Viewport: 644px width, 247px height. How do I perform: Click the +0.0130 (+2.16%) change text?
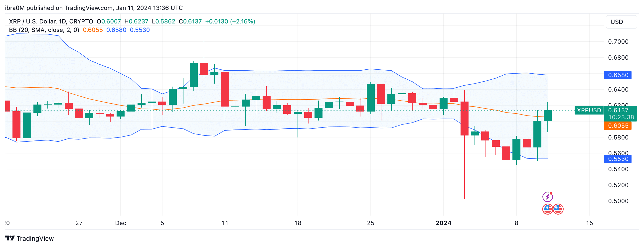click(230, 21)
